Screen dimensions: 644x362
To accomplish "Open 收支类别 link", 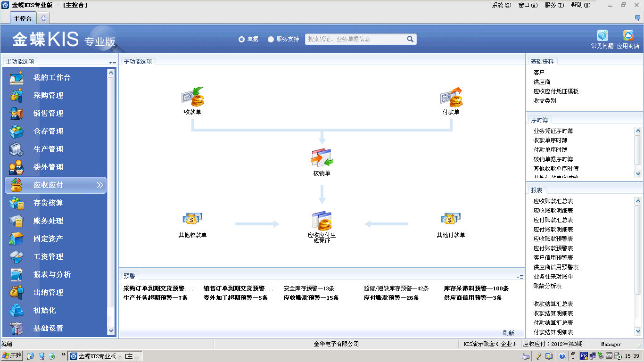I will tap(545, 101).
